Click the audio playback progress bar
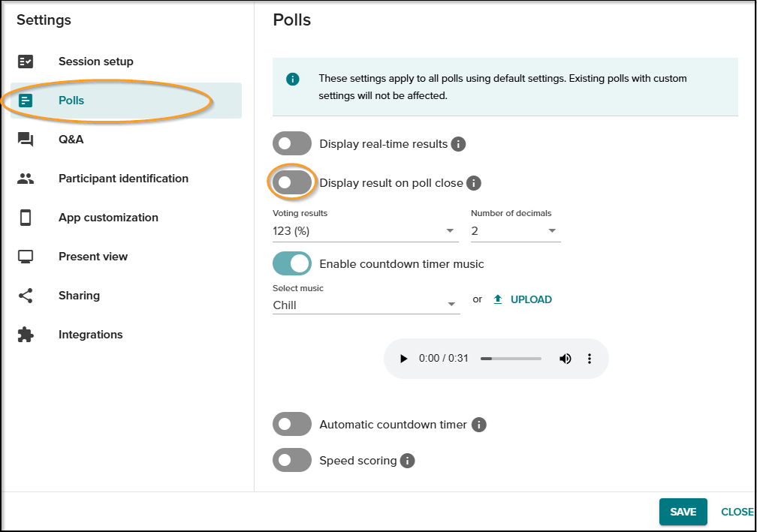The image size is (757, 532). pyautogui.click(x=511, y=359)
